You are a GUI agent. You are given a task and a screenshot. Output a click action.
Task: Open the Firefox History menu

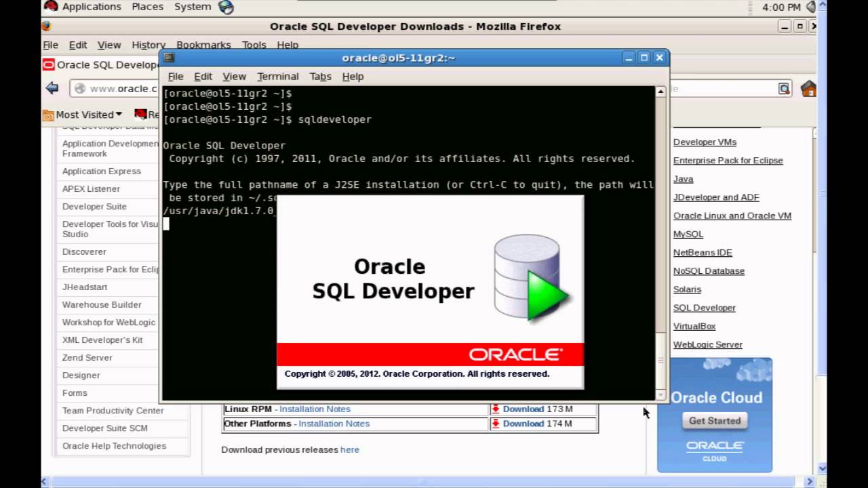click(149, 45)
